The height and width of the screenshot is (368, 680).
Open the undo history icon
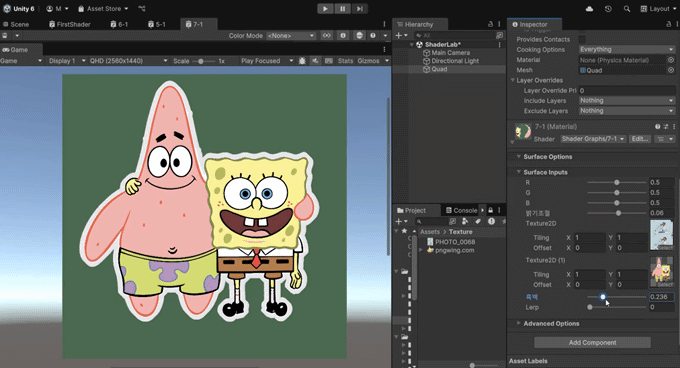[608, 9]
